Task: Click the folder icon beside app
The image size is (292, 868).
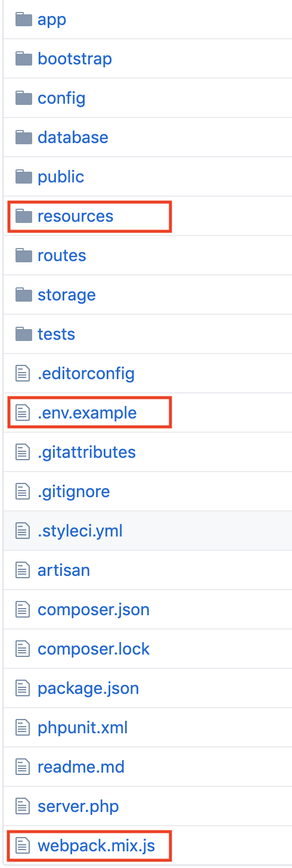Action: click(x=23, y=19)
